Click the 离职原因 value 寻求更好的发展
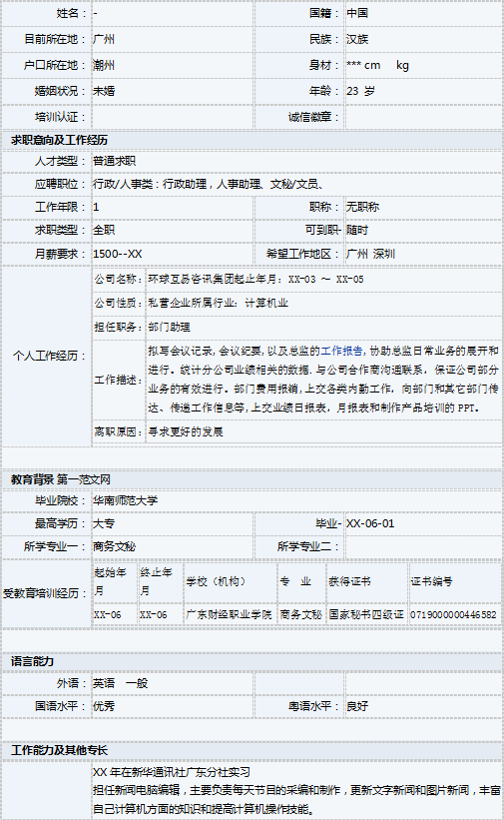Screen dimensions: 504x820 coord(186,431)
